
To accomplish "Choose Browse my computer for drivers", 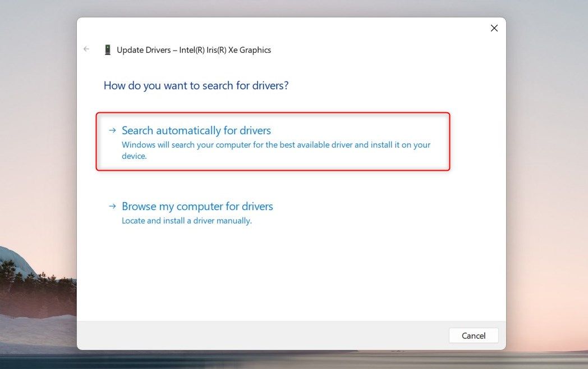I will pos(197,206).
